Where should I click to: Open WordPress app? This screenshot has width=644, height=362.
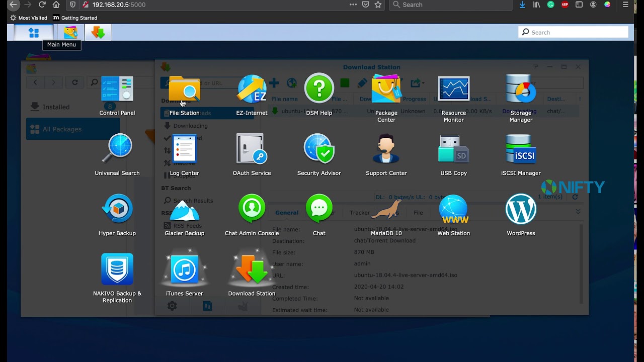(521, 216)
